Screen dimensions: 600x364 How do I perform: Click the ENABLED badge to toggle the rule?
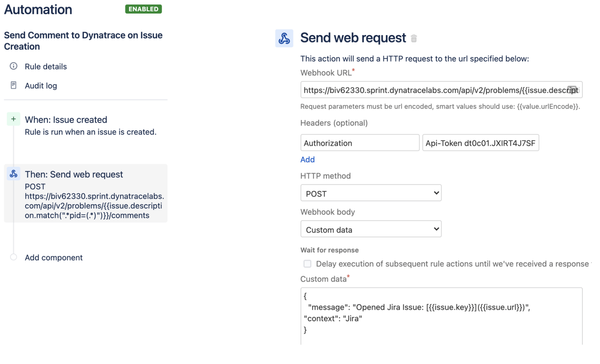[143, 9]
